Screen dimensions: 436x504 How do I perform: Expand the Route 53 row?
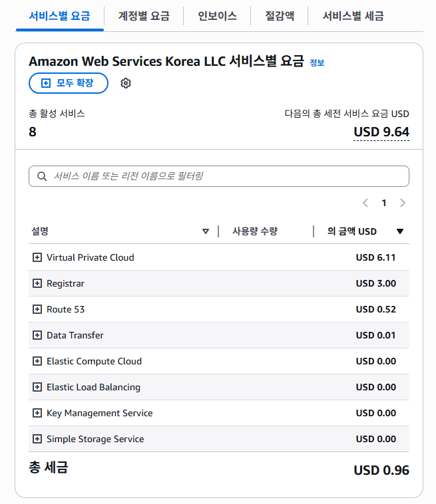[x=37, y=309]
